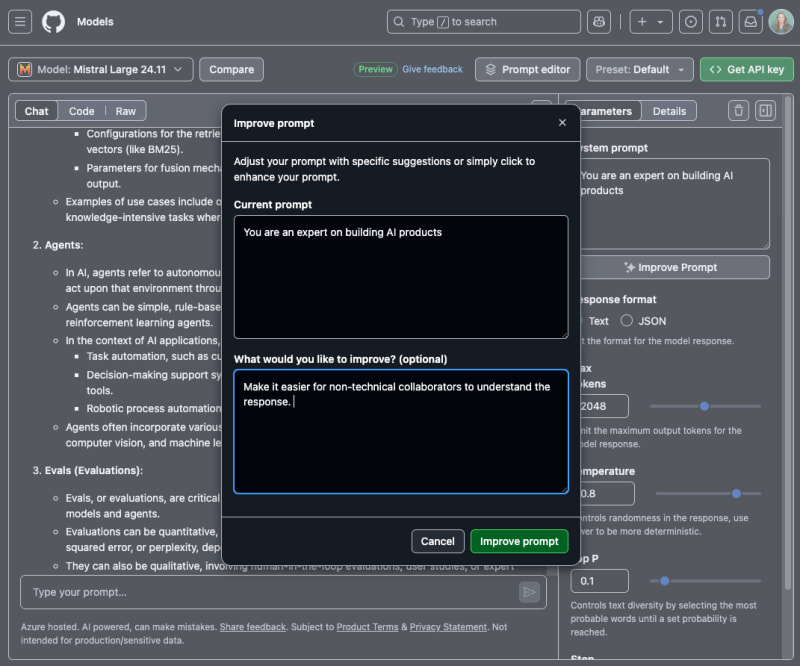Screen dimensions: 800x666
Task: Close the Improve prompt dialog
Action: pyautogui.click(x=562, y=123)
